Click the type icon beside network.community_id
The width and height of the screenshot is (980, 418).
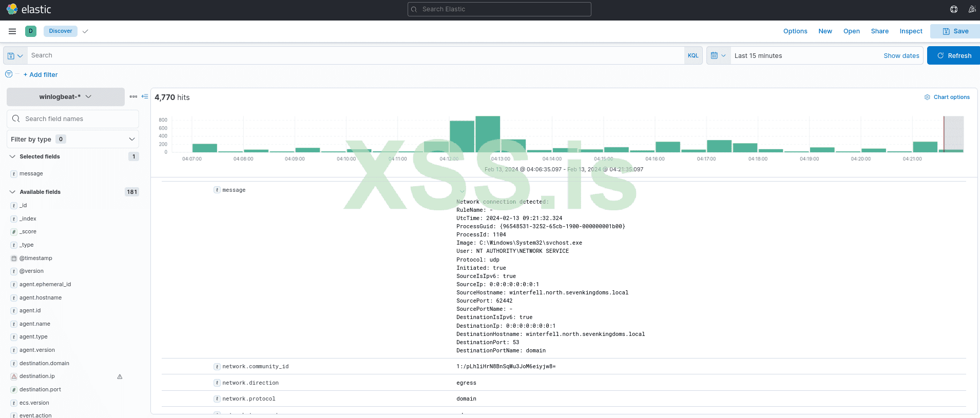click(217, 367)
